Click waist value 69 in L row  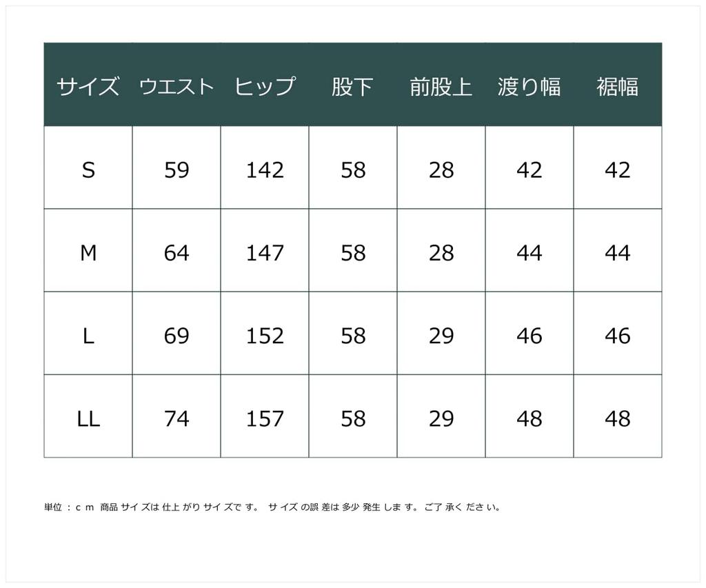point(176,336)
